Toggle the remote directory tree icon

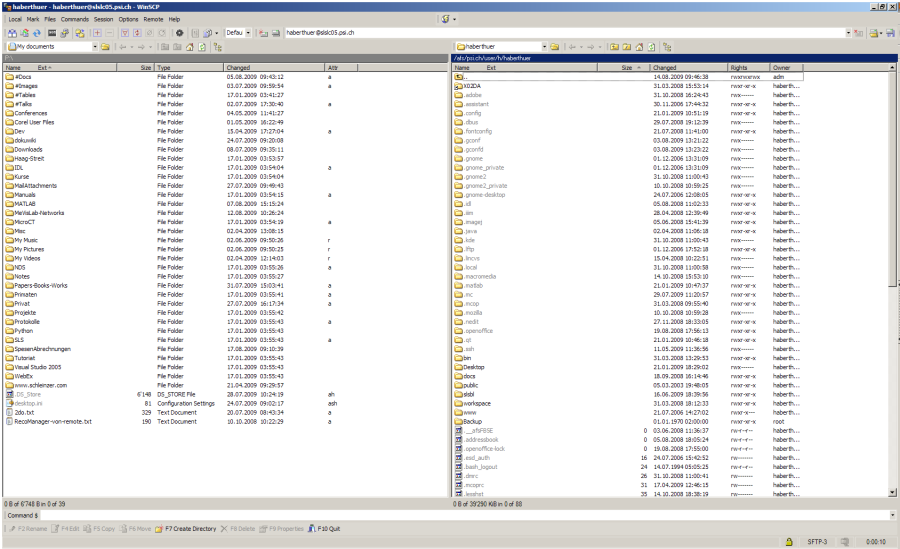tap(667, 47)
